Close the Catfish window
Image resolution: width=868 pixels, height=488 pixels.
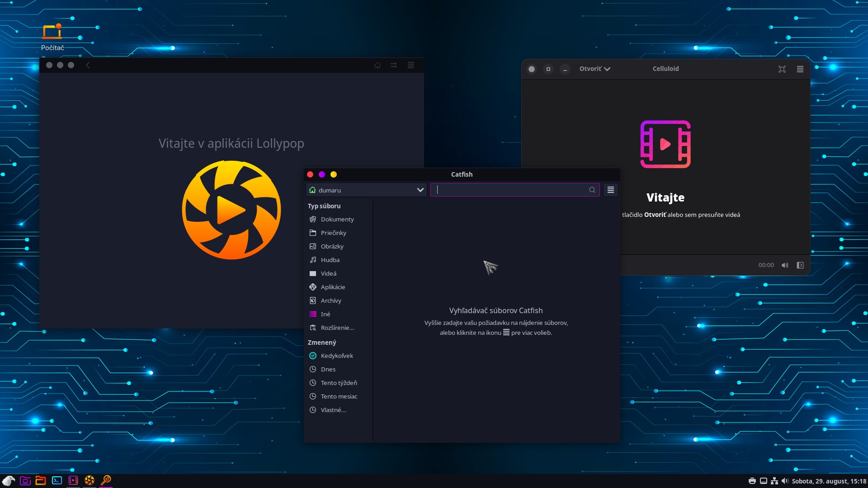(310, 174)
